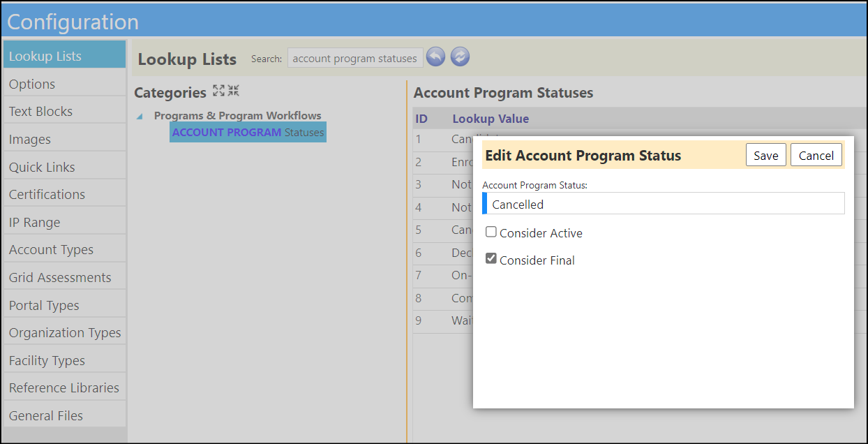Collapse the Programs & Program Workflows node
The width and height of the screenshot is (868, 444).
pos(140,117)
